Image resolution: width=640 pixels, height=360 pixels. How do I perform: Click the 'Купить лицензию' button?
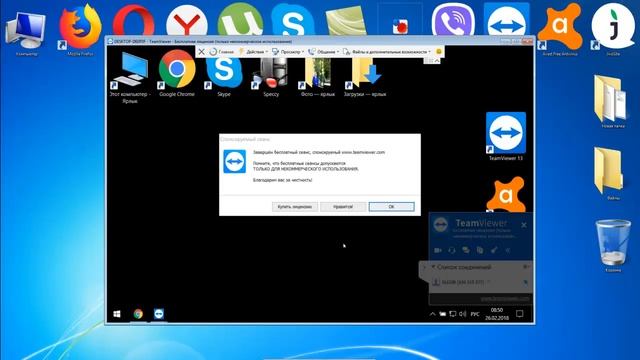pos(295,207)
